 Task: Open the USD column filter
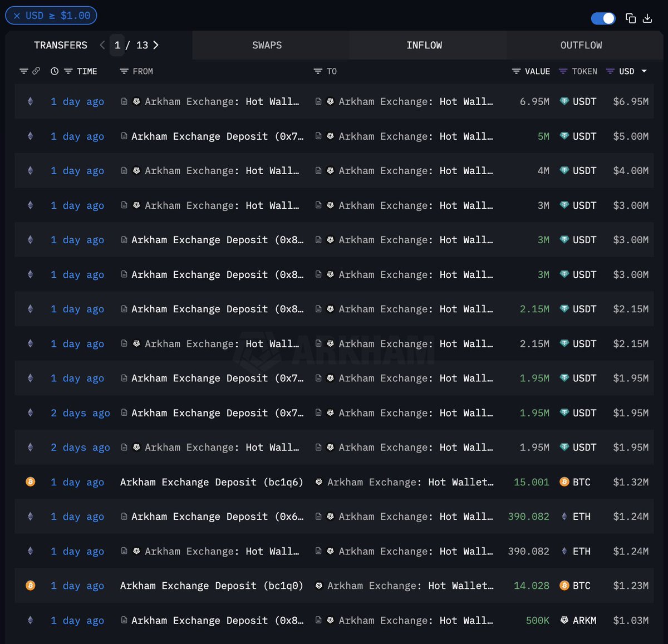tap(610, 71)
